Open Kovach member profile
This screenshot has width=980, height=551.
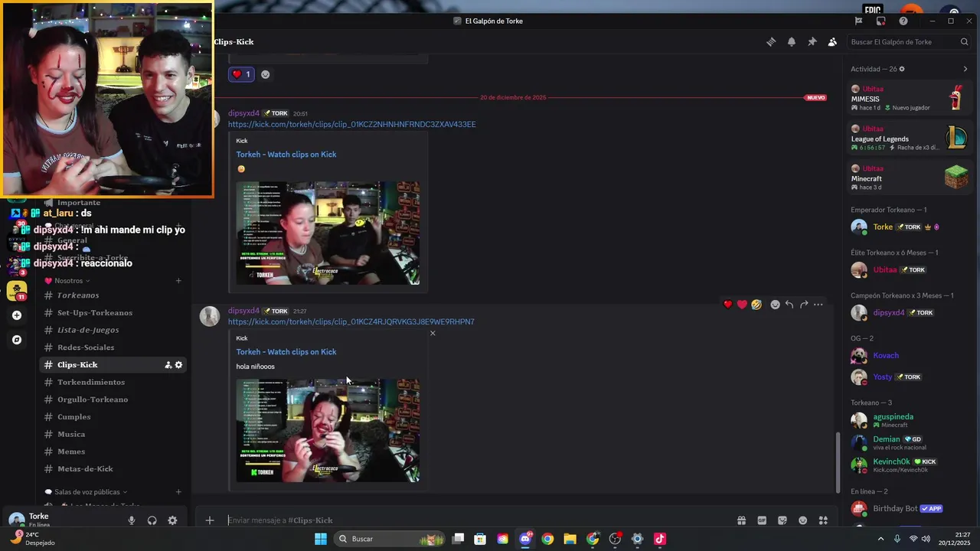click(908, 355)
